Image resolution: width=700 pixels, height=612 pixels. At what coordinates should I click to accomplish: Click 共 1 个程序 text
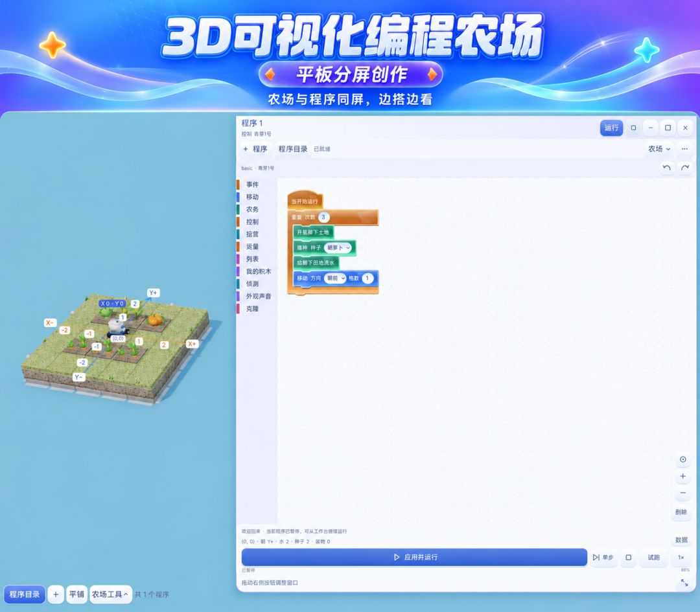click(x=152, y=595)
